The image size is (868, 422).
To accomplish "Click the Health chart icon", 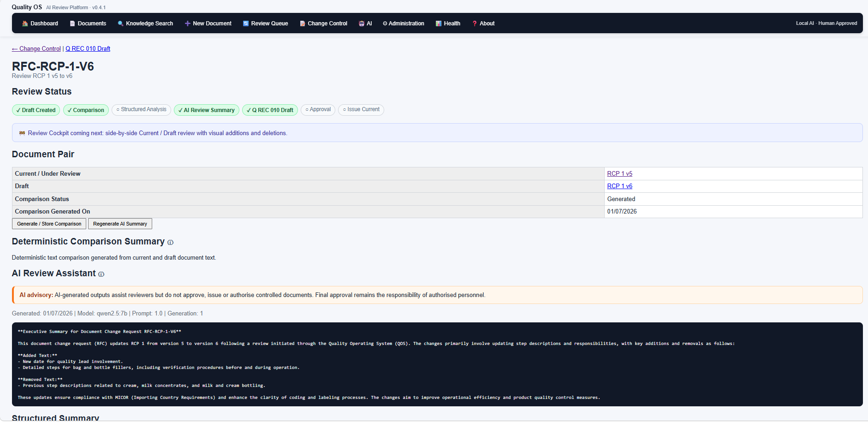I will (439, 24).
